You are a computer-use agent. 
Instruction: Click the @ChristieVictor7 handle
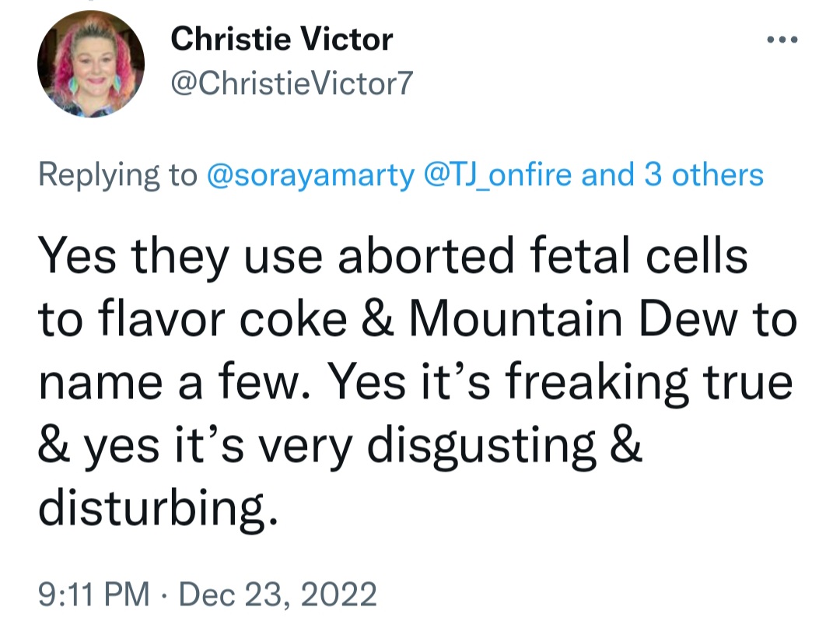[289, 84]
